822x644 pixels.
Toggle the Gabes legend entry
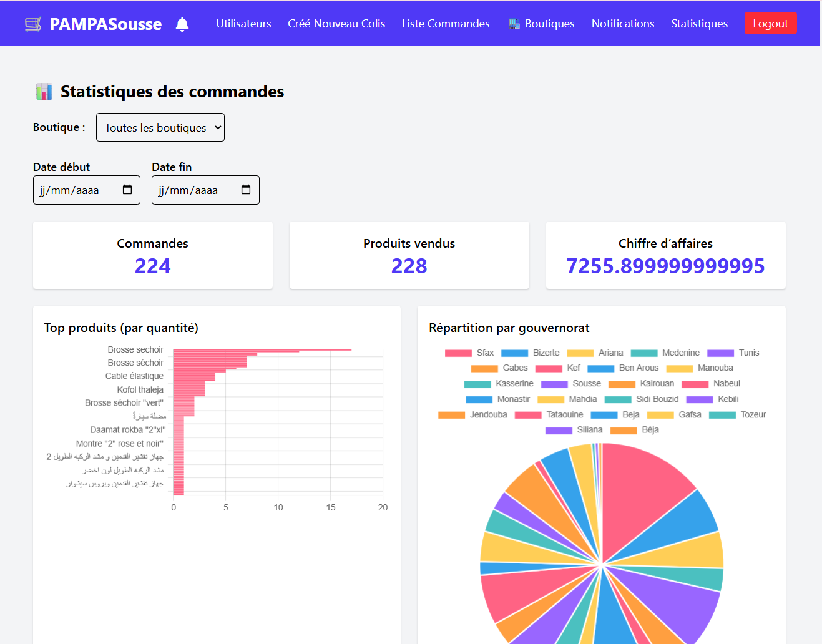[x=499, y=368]
